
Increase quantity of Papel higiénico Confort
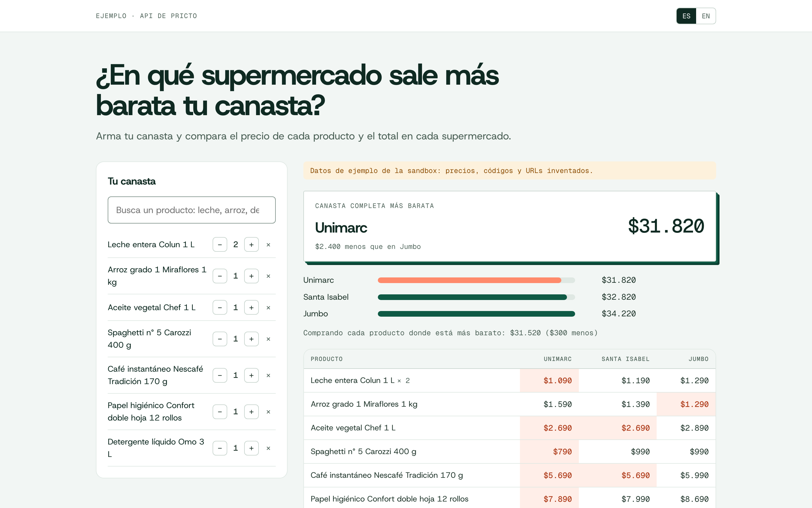click(x=251, y=411)
